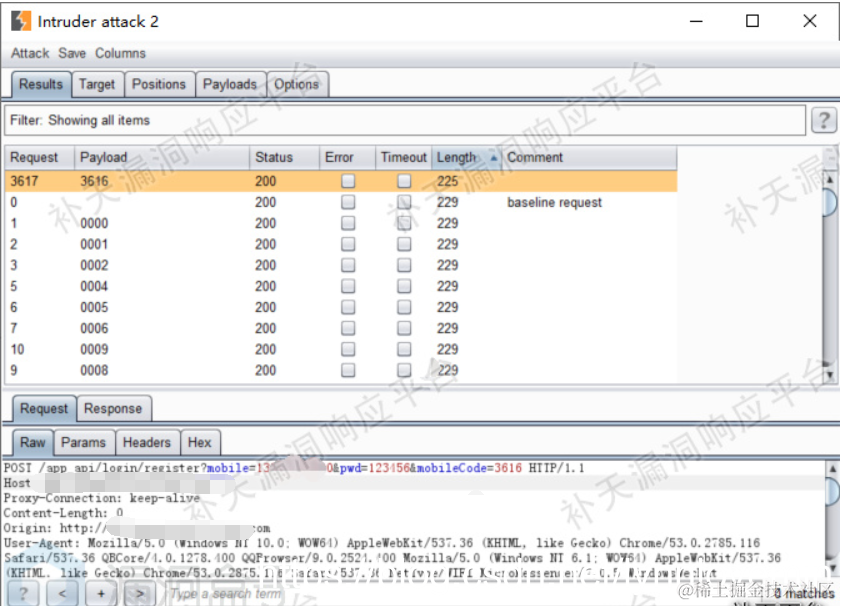Click the request pane scrollbar thumb

pos(832,491)
